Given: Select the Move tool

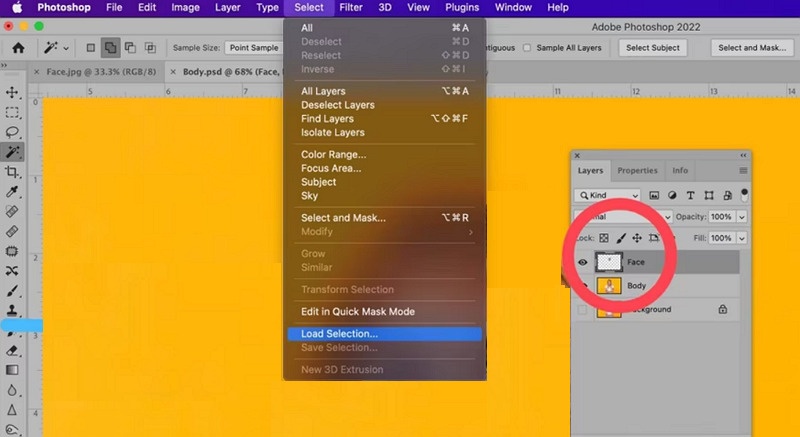Looking at the screenshot, I should (13, 93).
